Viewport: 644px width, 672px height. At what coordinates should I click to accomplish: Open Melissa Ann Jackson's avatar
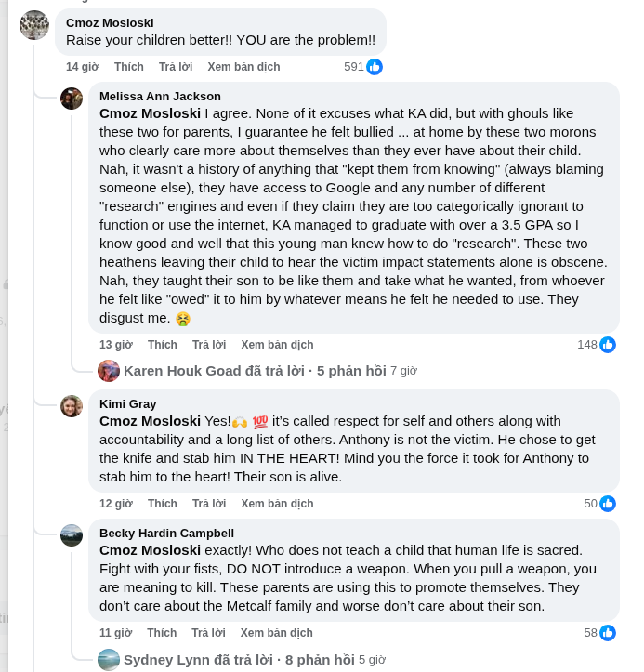coord(72,99)
